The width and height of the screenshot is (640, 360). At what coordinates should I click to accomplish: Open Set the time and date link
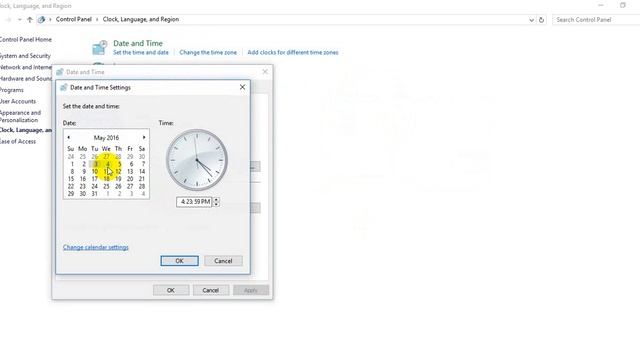pos(141,52)
